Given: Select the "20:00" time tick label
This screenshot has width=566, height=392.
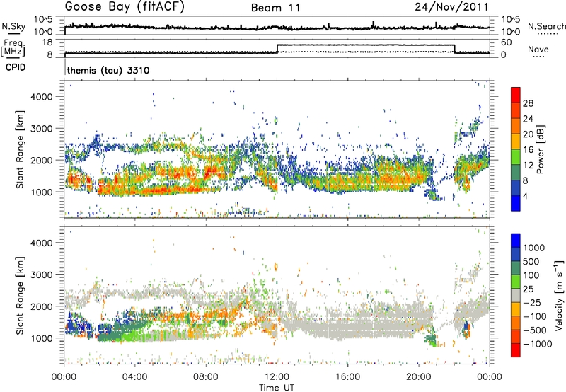Looking at the screenshot, I should (x=418, y=377).
